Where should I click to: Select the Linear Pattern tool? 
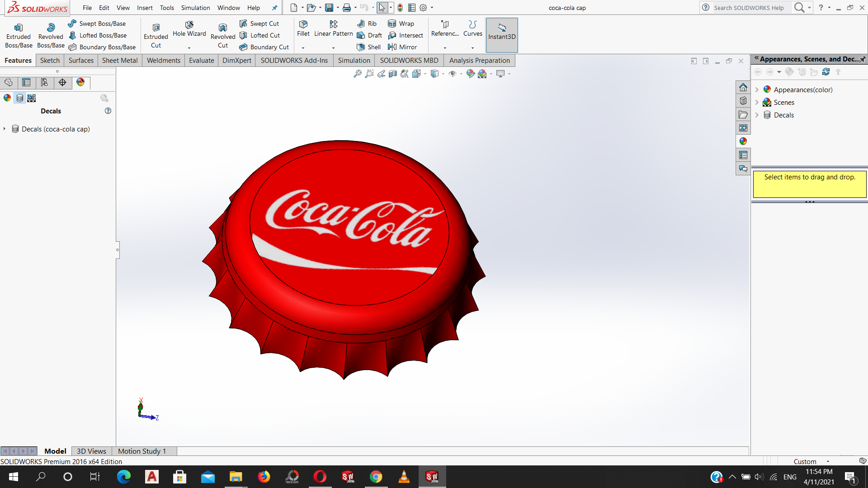[x=334, y=29]
